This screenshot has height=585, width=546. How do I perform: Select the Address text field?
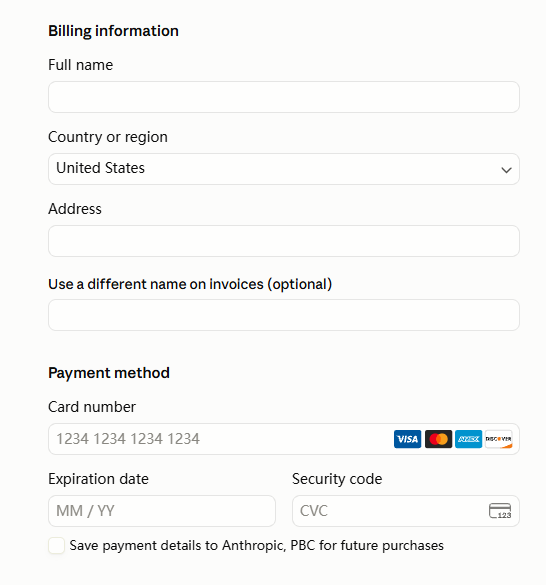284,241
